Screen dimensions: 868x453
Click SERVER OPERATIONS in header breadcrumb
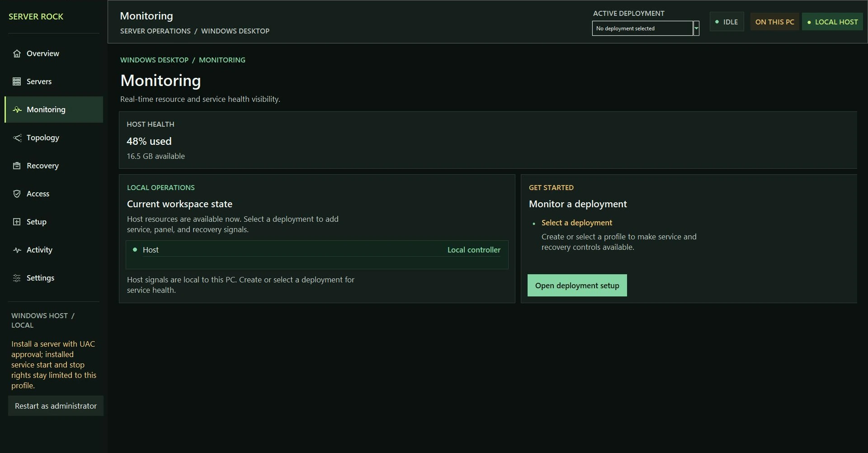155,31
